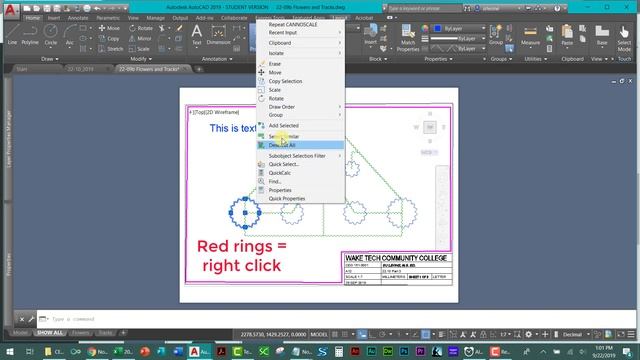Click the Group tool icon
Screen dimensions: 640x360
click(x=496, y=34)
